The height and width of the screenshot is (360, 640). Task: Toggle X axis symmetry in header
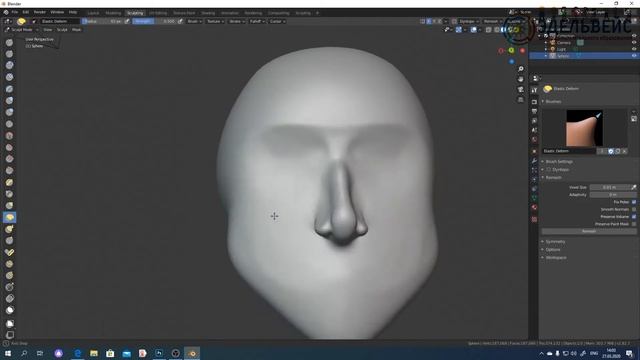click(429, 21)
